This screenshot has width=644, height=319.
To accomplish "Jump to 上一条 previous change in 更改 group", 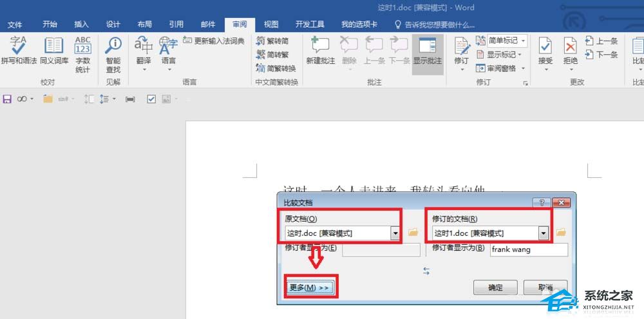I will coord(601,41).
